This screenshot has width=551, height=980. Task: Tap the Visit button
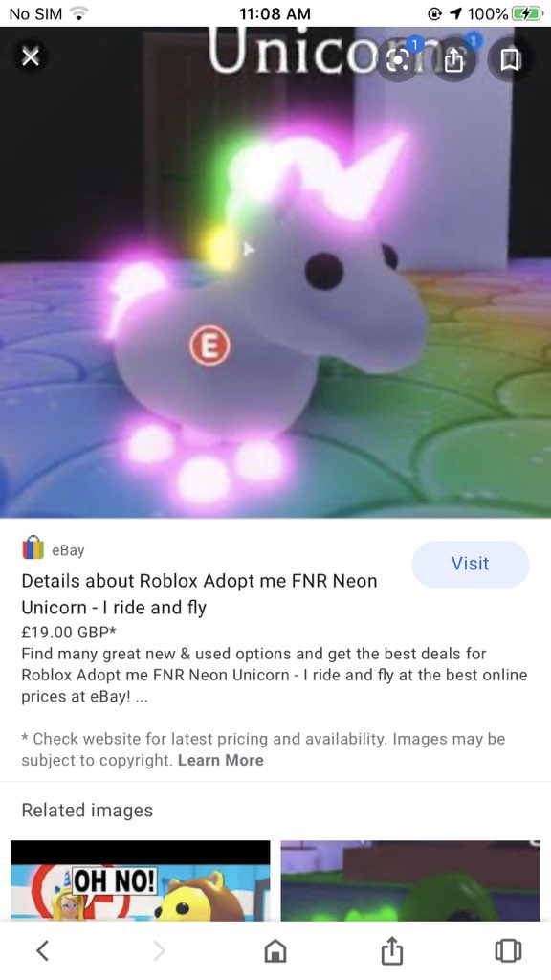(x=471, y=564)
